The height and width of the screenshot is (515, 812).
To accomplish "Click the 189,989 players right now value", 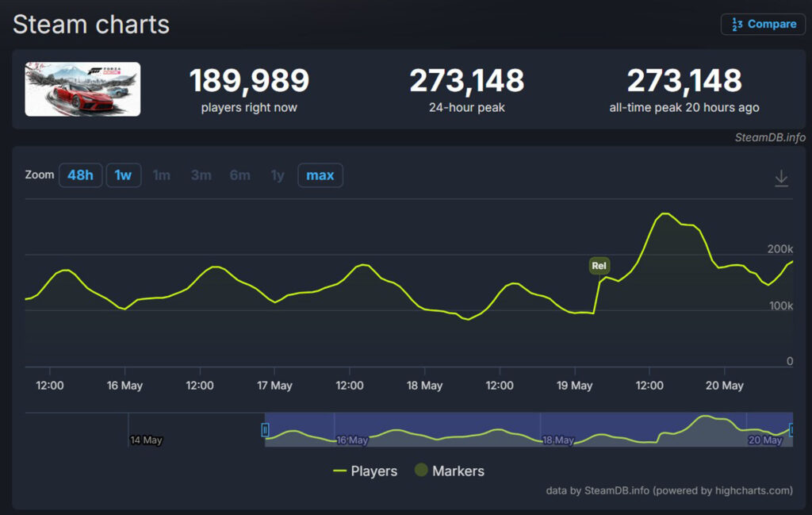I will pyautogui.click(x=249, y=81).
